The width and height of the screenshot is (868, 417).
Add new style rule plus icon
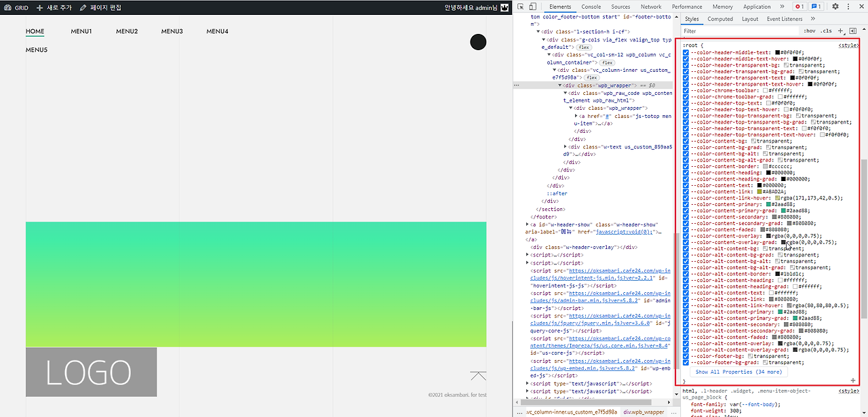pos(841,31)
